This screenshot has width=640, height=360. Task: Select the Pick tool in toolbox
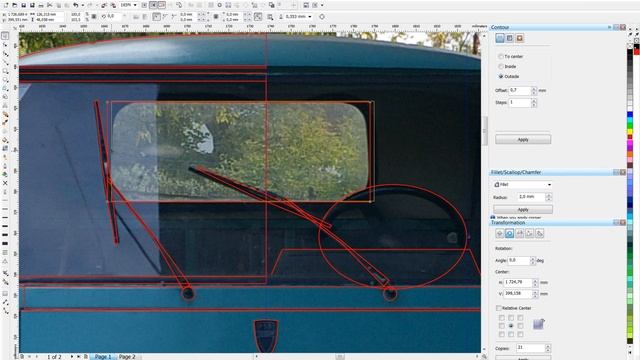[5, 36]
